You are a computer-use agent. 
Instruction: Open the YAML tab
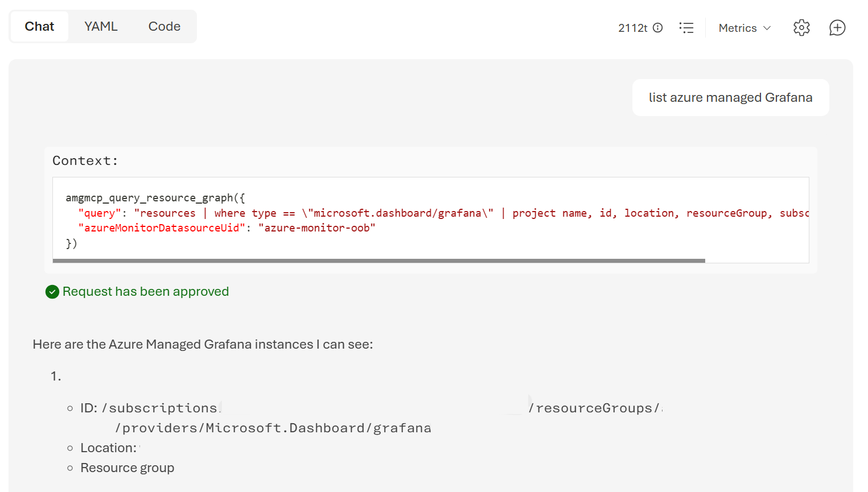pos(101,27)
